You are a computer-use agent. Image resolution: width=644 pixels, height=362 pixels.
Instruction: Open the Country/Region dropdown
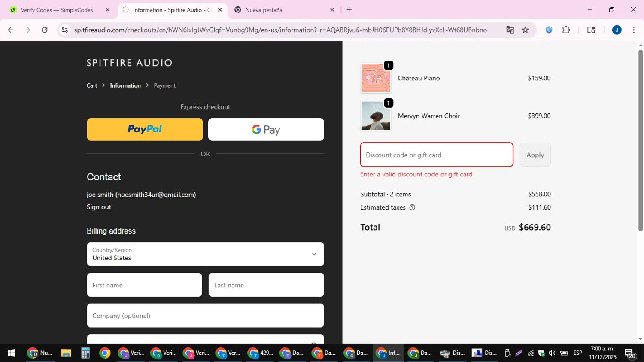[x=205, y=254]
